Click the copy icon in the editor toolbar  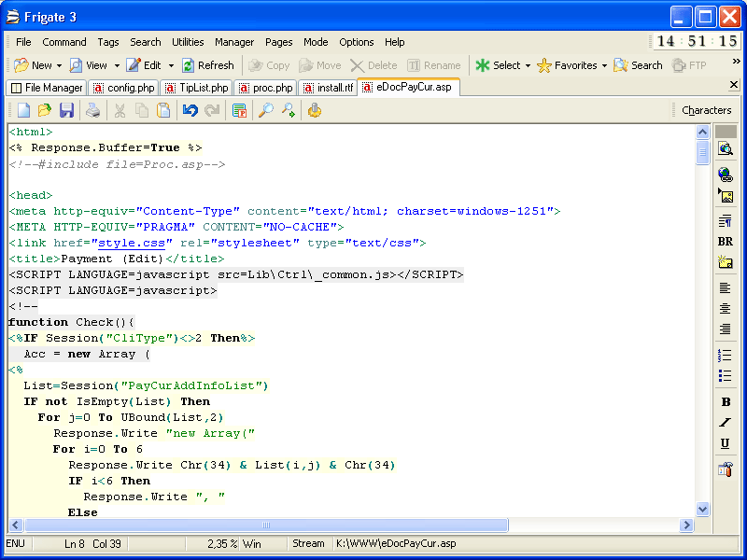[x=142, y=110]
